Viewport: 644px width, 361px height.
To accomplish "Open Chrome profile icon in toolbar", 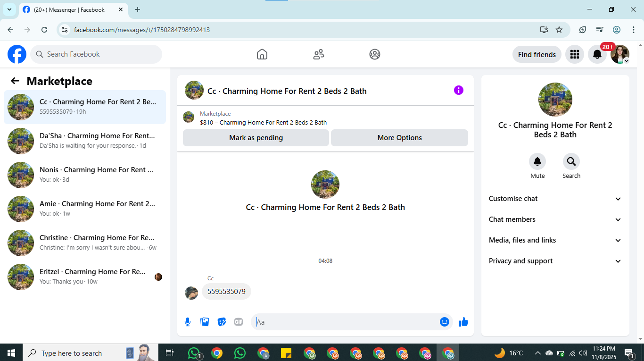I will 617,30.
